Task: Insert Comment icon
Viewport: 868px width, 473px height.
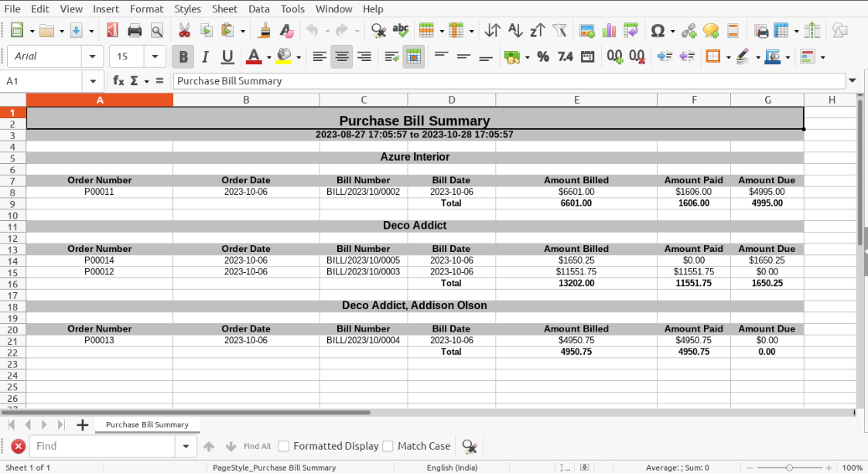Action: coord(711,30)
